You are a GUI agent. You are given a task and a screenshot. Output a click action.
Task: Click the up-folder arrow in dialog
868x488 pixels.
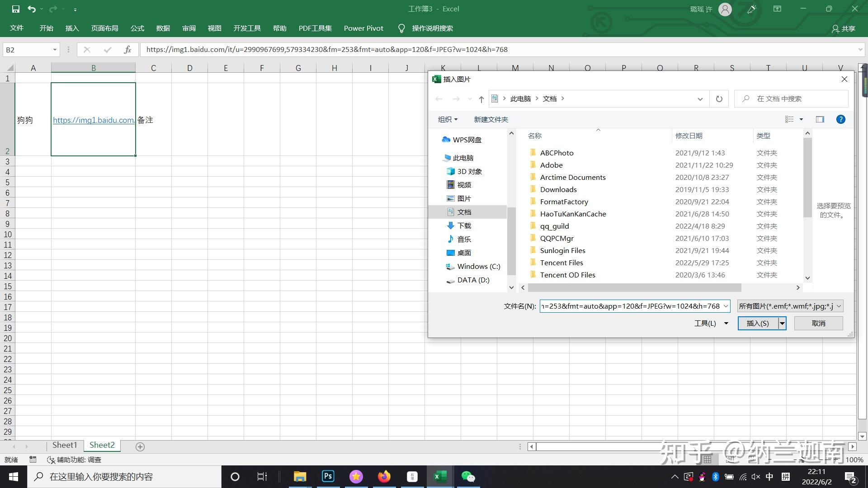tap(481, 99)
